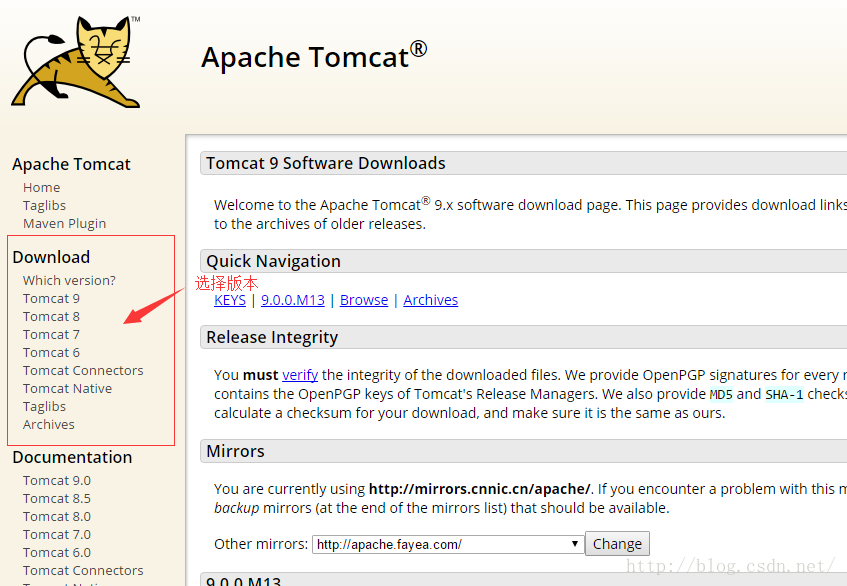Image resolution: width=847 pixels, height=586 pixels.
Task: Click the 'Tomcat 9 Software Downloads' heading
Action: coord(326,163)
